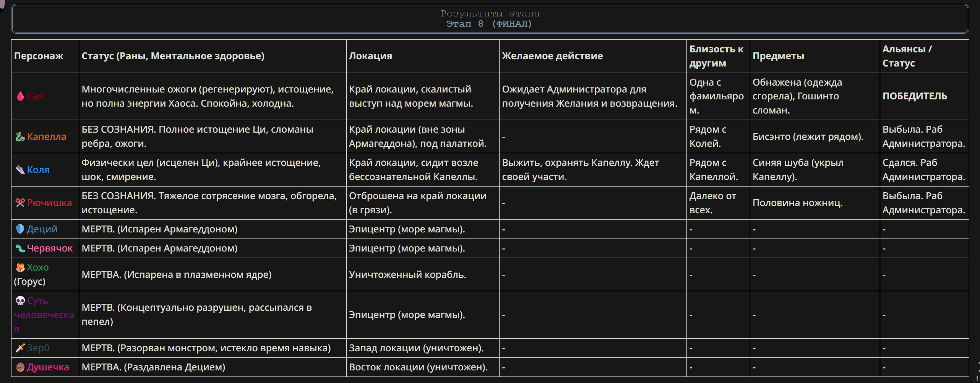980x383 pixels.
Task: Click the Рючишка character name
Action: 49,203
